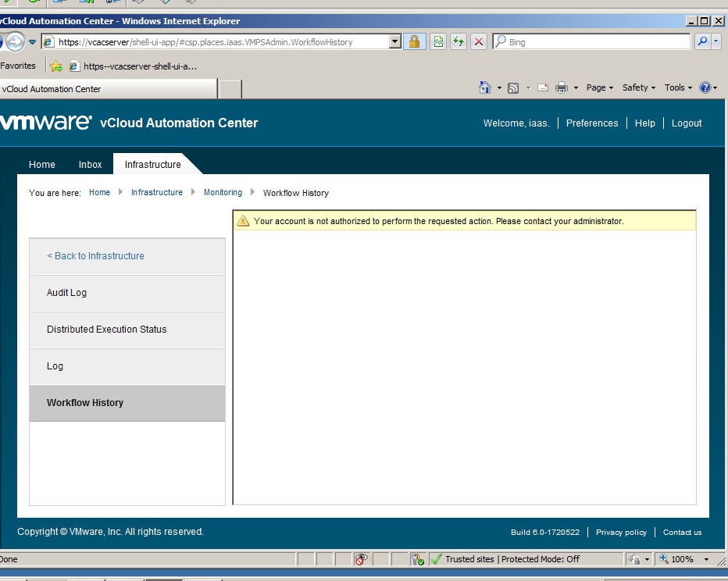Expand the zoom level dropdown arrow

point(706,559)
